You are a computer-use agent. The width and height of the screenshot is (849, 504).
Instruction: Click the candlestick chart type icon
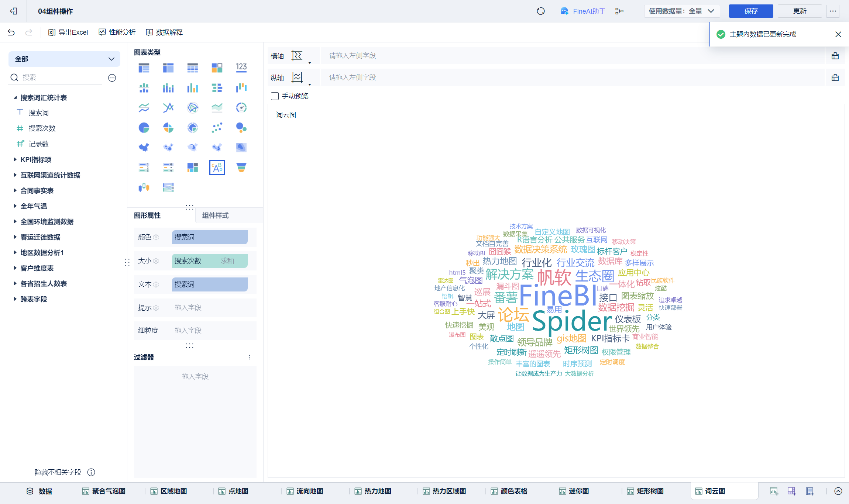coord(144,187)
